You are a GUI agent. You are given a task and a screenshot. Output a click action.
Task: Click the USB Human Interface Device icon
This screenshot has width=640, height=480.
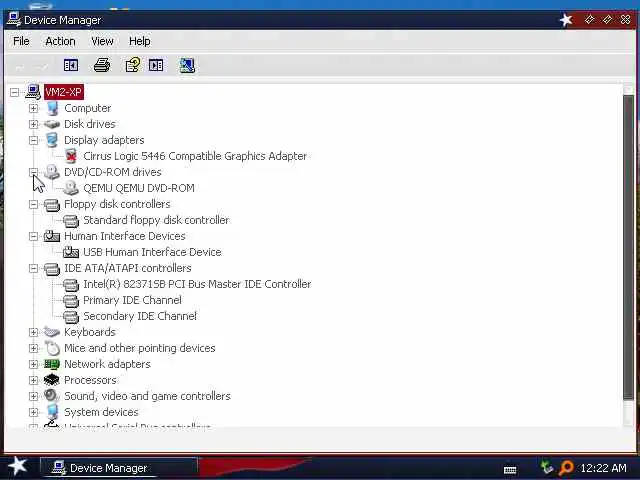[71, 252]
